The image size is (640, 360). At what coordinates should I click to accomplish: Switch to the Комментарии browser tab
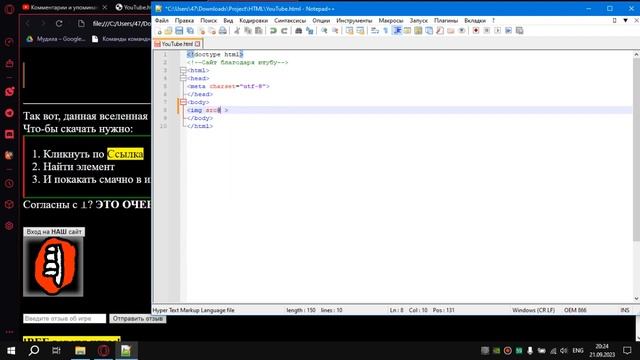(64, 7)
